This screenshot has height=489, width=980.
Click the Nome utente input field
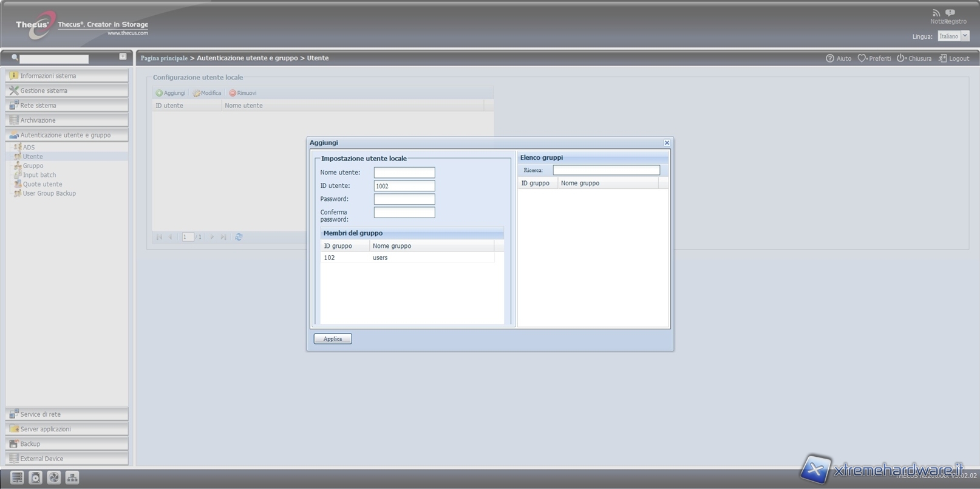click(x=404, y=173)
